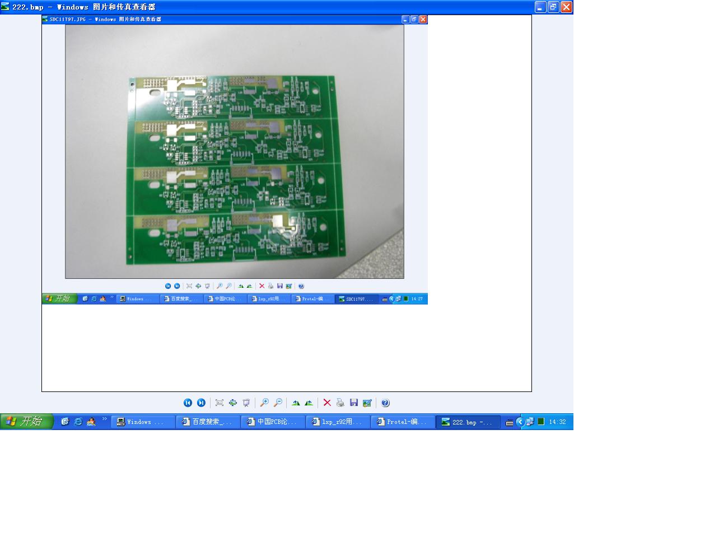Click the Show Desktop quick launch icon
Image resolution: width=728 pixels, height=560 pixels.
65,422
